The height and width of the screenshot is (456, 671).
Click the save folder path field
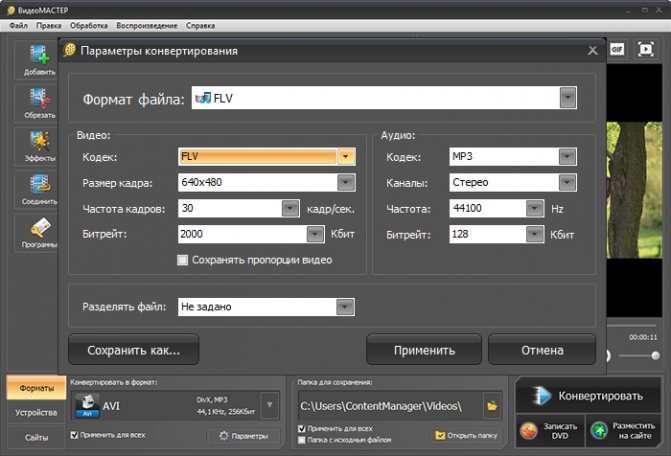pyautogui.click(x=390, y=406)
